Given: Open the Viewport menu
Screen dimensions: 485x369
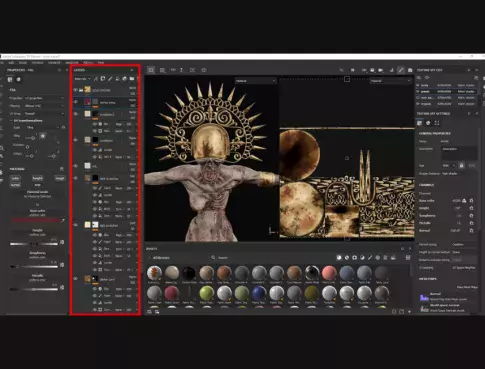Looking at the screenshot, I should [x=54, y=63].
